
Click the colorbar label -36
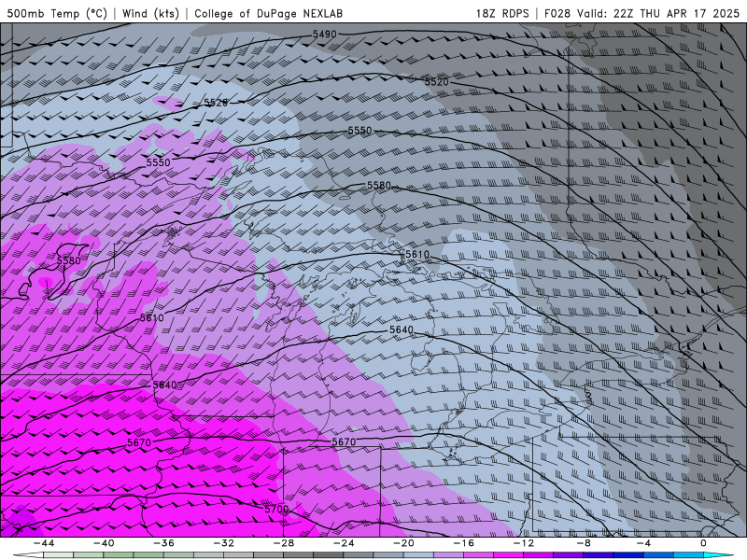pos(163,543)
